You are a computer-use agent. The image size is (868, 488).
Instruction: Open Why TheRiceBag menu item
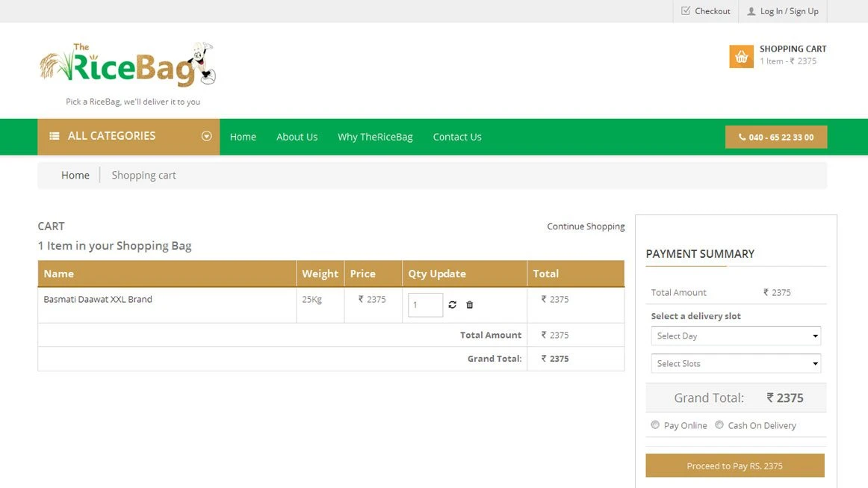[375, 137]
